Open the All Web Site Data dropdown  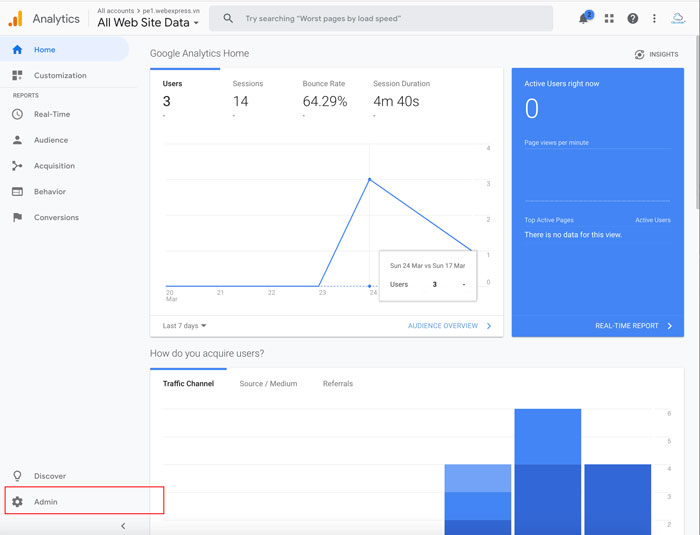click(x=148, y=23)
